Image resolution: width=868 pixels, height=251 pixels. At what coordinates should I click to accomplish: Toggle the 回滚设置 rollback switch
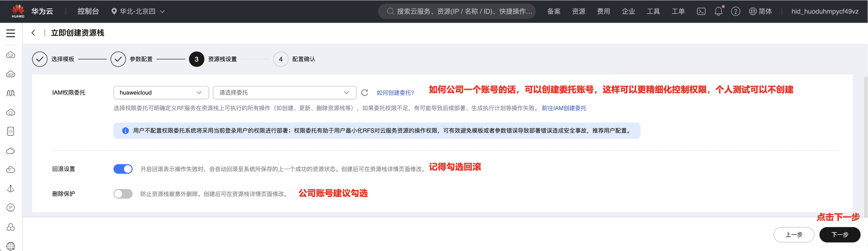pyautogui.click(x=123, y=169)
